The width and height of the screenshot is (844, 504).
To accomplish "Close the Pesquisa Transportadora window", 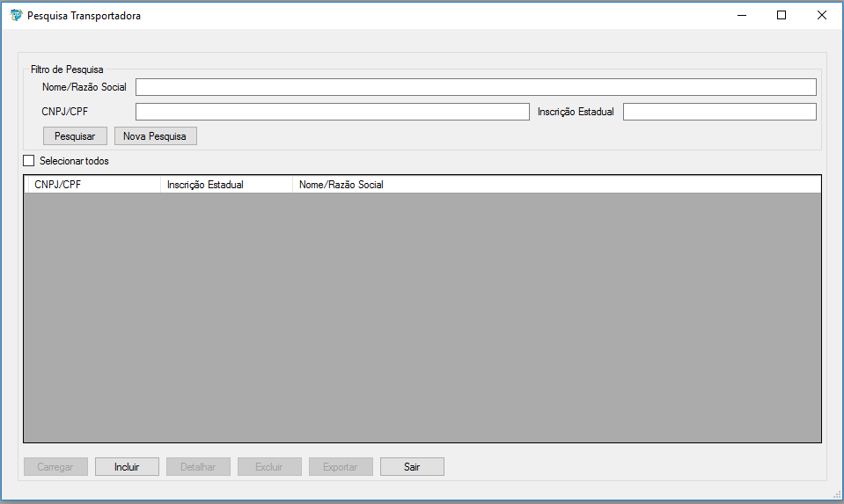I will [x=821, y=15].
